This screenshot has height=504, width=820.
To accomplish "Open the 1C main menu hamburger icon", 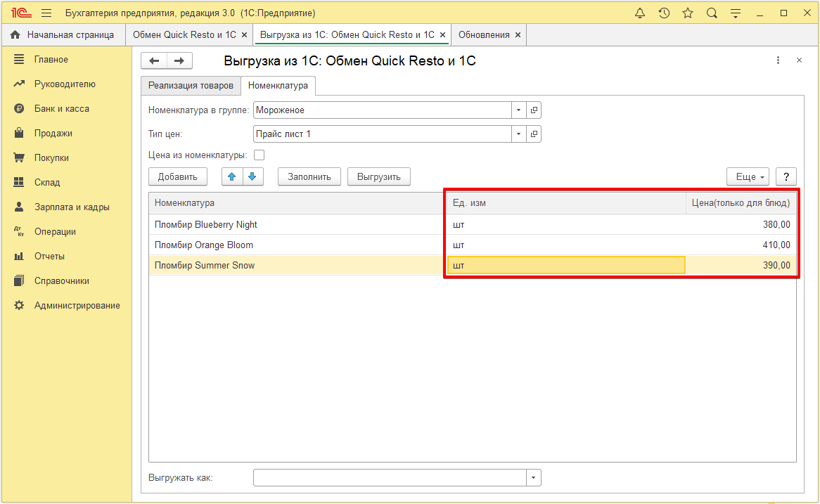I will (46, 13).
